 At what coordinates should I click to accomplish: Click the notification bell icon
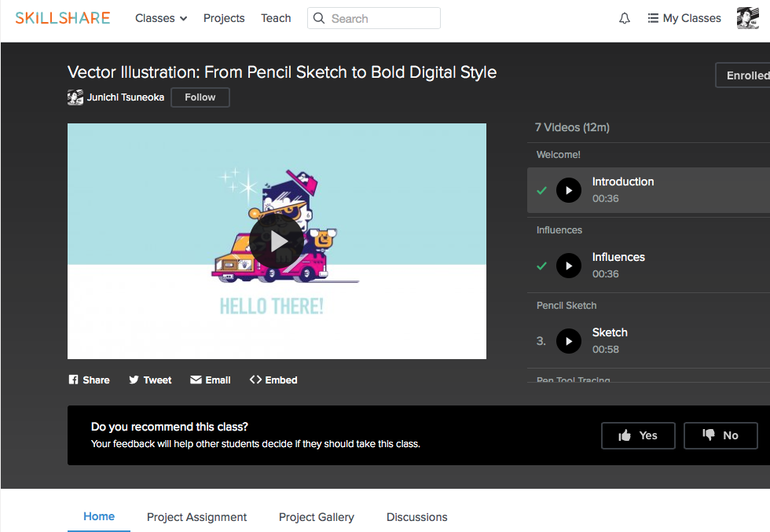pyautogui.click(x=625, y=18)
